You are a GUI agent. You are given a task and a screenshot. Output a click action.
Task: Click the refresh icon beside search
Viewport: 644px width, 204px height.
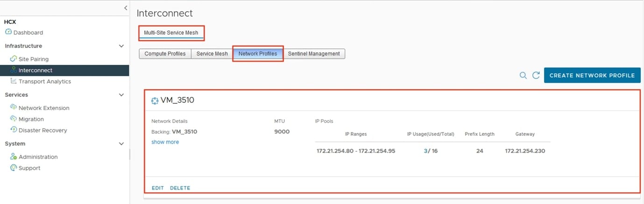(x=536, y=75)
